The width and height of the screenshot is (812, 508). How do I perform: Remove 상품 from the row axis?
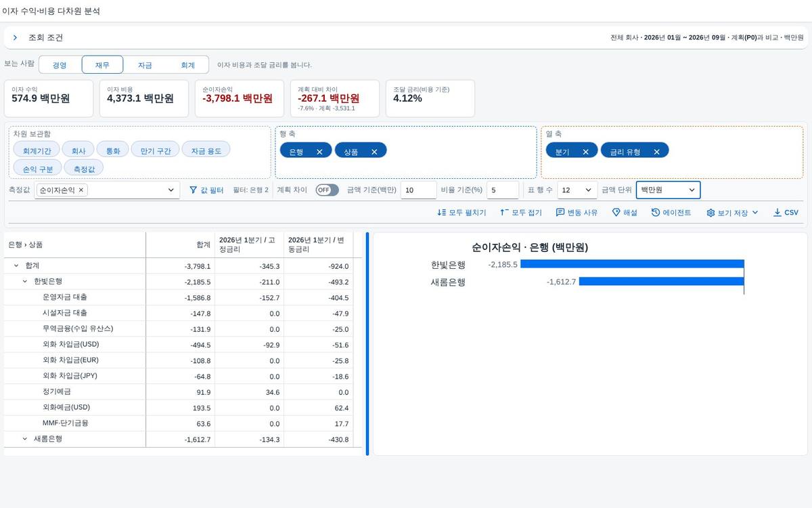click(x=374, y=152)
